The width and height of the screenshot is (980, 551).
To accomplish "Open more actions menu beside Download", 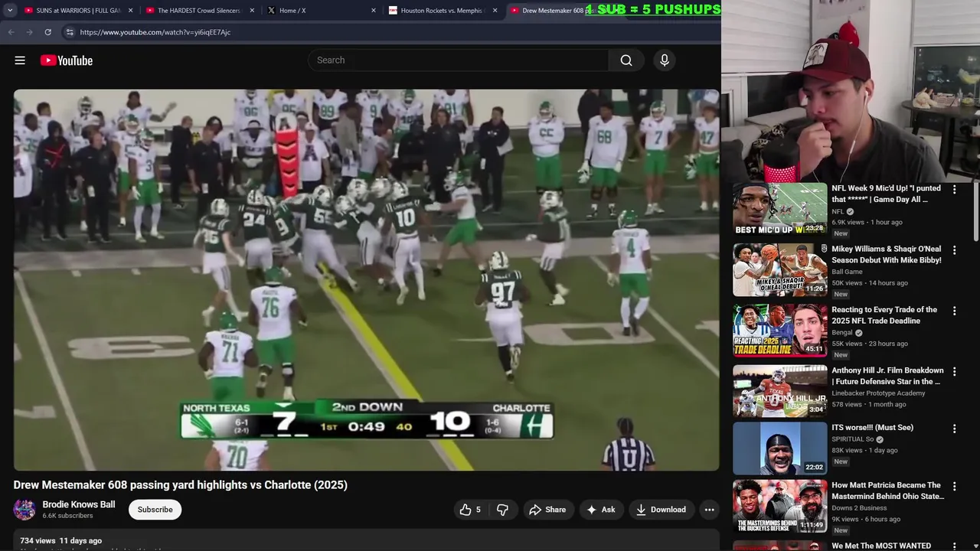I will coord(709,510).
